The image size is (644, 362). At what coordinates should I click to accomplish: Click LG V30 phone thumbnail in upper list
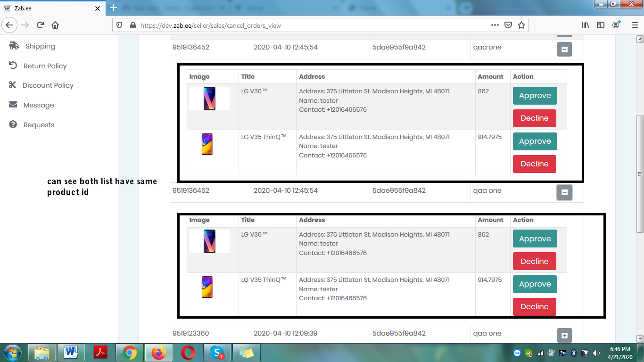tap(209, 99)
